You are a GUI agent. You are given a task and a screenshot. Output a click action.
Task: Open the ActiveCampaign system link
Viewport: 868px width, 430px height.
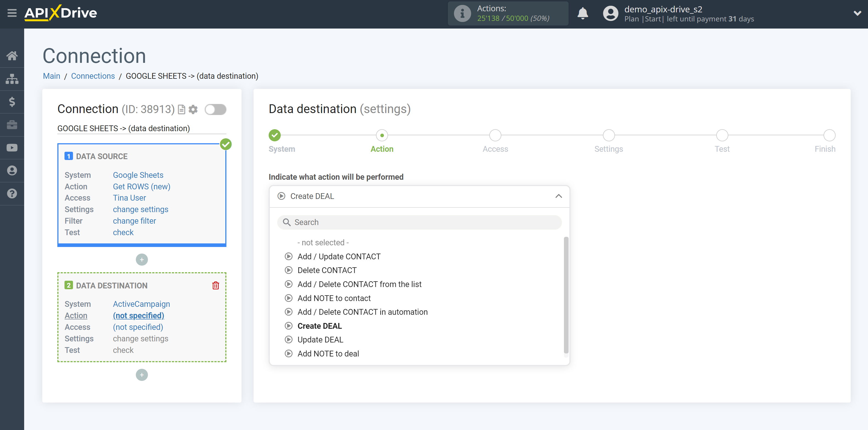(142, 304)
